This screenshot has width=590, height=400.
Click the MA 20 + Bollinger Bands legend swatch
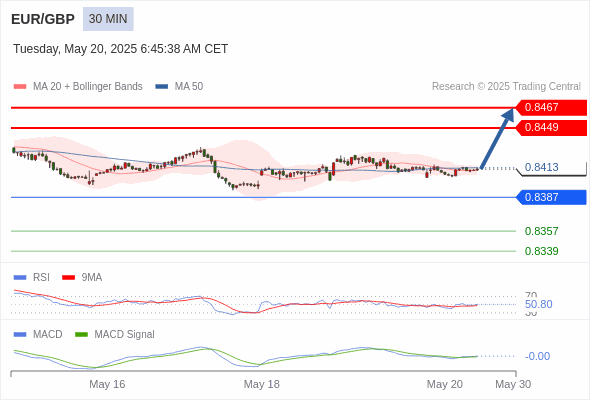coord(20,87)
